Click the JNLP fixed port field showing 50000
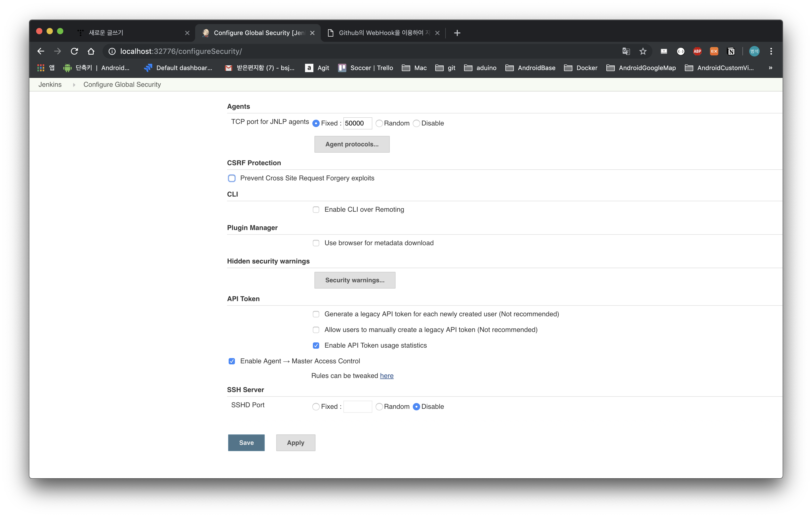 click(x=357, y=123)
